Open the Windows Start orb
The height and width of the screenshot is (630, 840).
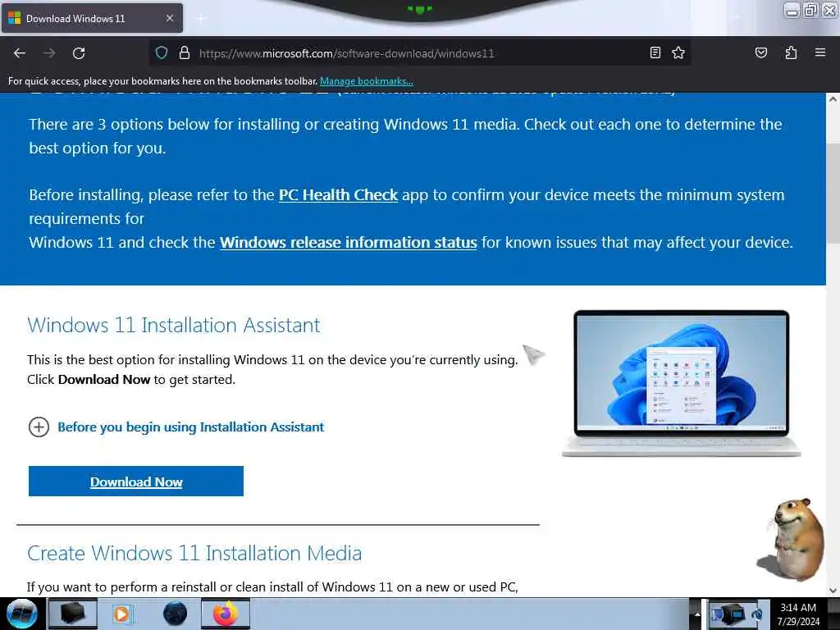[22, 614]
